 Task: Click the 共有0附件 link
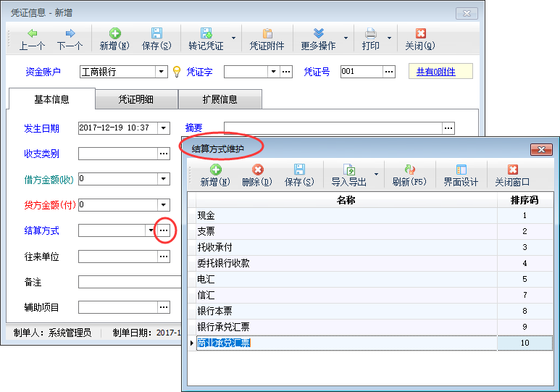(440, 72)
